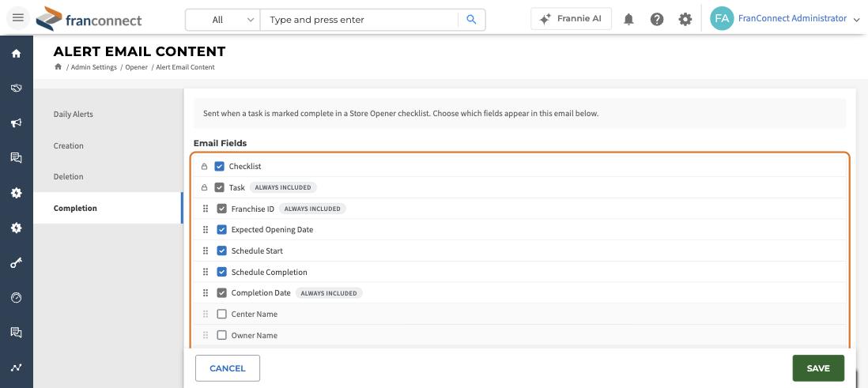
Task: Uncheck the Schedule Start checkbox
Action: 221,251
